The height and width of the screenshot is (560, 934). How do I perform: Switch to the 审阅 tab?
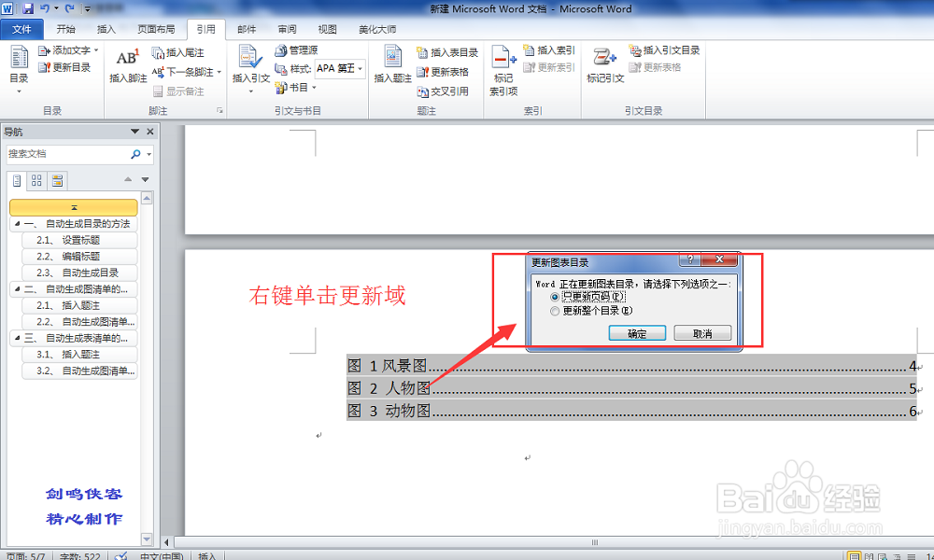coord(287,29)
